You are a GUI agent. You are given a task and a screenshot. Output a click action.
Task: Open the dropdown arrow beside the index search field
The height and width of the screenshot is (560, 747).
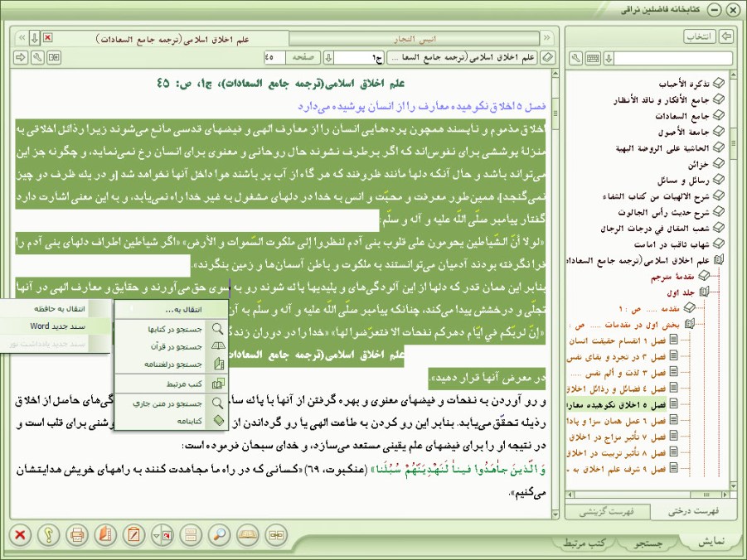coord(609,59)
